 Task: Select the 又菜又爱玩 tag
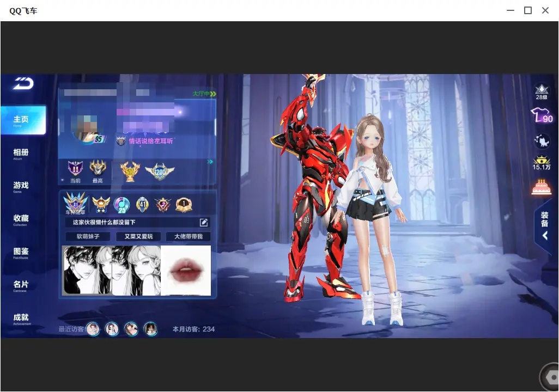point(138,236)
